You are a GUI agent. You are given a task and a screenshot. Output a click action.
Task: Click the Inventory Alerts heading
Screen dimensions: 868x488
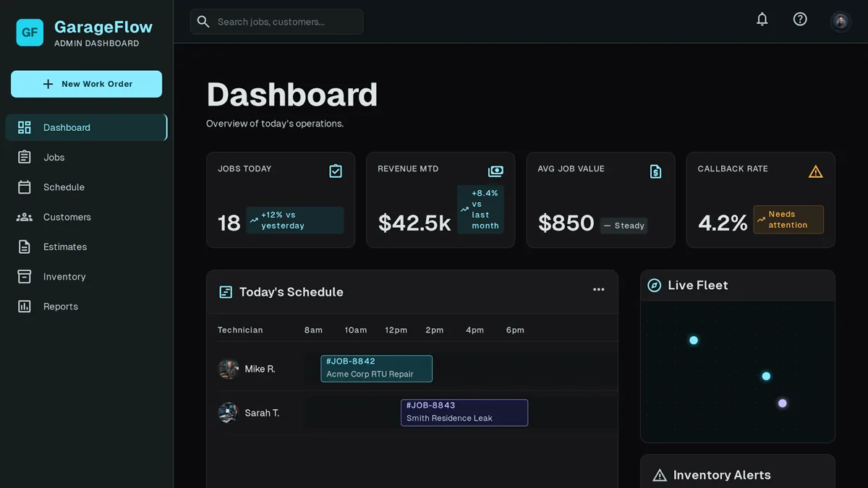pos(722,475)
